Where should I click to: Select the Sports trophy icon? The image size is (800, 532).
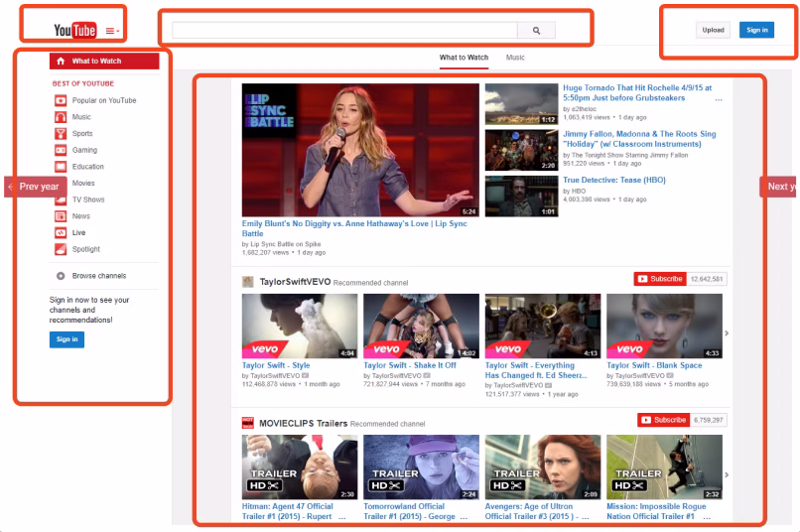pyautogui.click(x=61, y=134)
